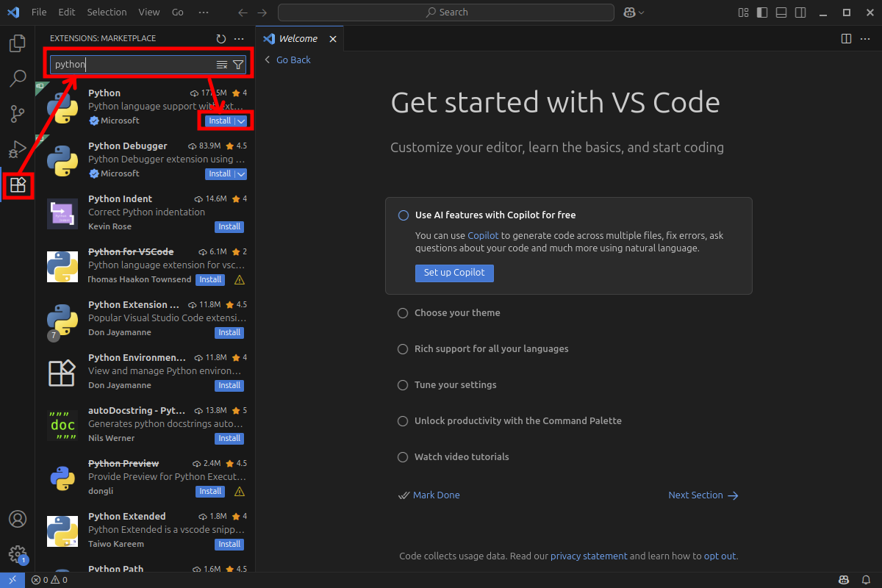
Task: Open the extensions filter funnel icon
Action: tap(238, 65)
